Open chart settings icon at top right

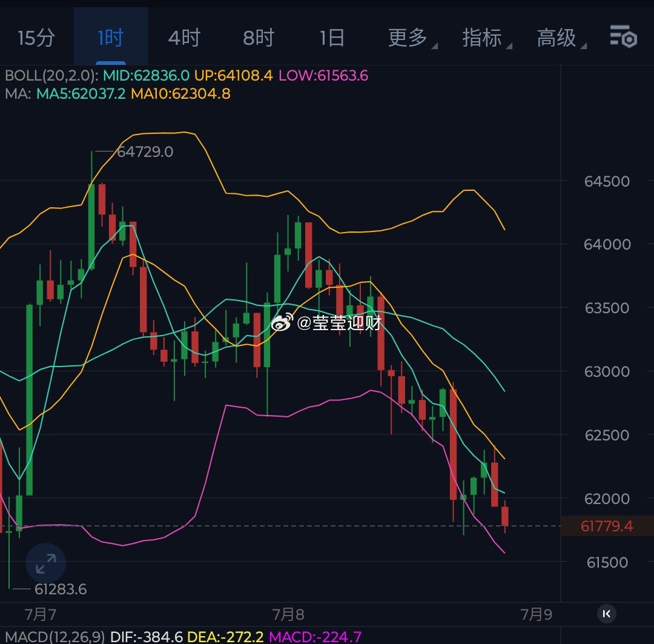tap(623, 37)
